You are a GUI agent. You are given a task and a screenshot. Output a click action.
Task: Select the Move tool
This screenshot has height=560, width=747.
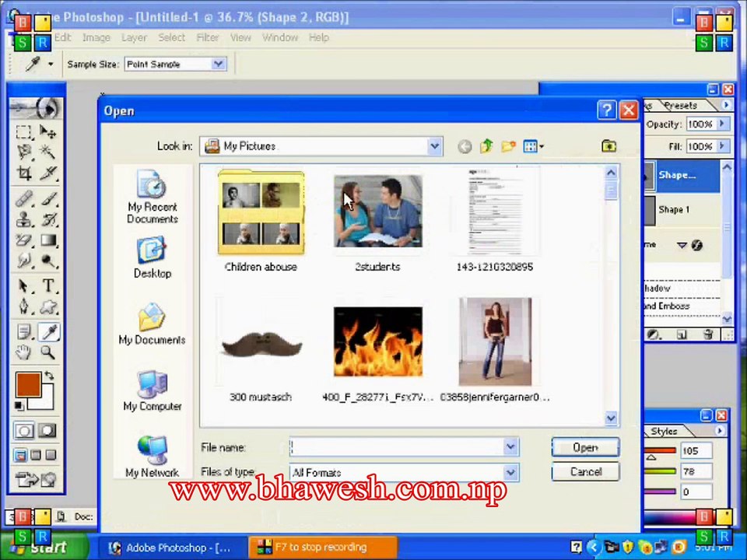click(47, 132)
